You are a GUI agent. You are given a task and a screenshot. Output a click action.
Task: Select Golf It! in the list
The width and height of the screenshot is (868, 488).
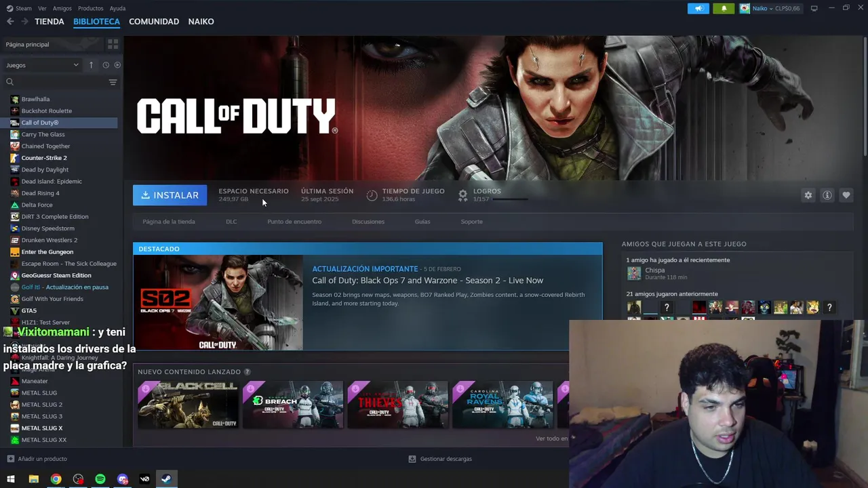click(64, 287)
